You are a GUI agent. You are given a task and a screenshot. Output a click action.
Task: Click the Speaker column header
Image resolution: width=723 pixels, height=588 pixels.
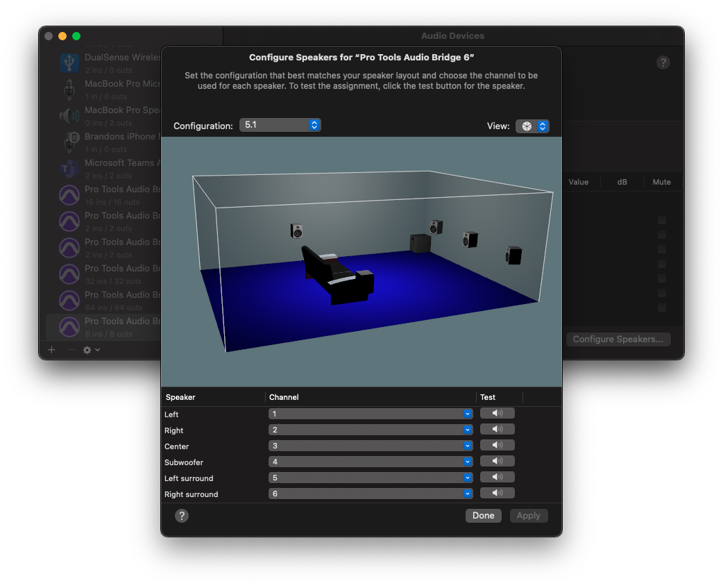coord(180,397)
